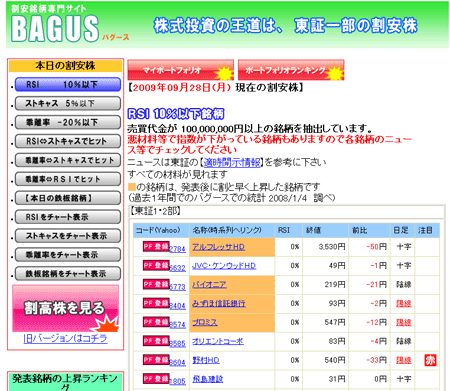Viewport: 450px width, 391px height.
Task: Select ストキャス 5%以下 sidebar item
Action: tap(68, 103)
